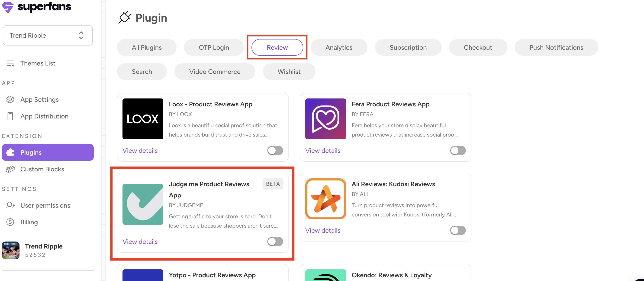Screen dimensions: 644x281
Task: Open View details for Judge.me
Action: pyautogui.click(x=140, y=242)
